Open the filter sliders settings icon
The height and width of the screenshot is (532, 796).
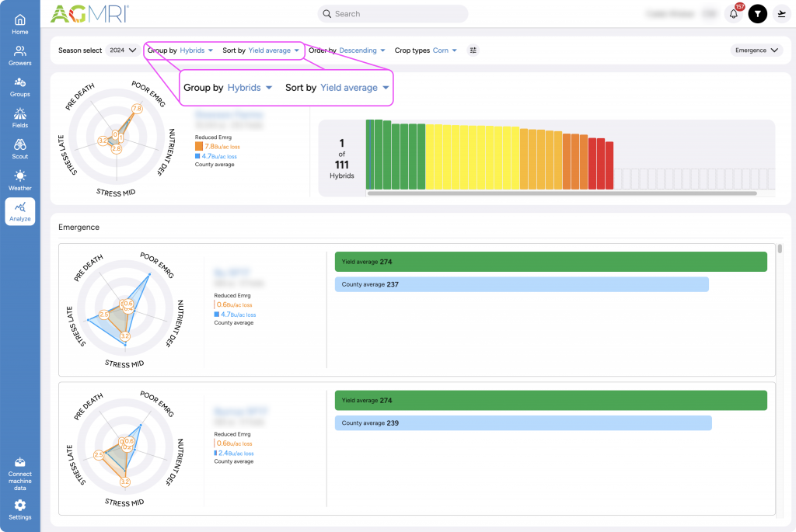tap(473, 50)
